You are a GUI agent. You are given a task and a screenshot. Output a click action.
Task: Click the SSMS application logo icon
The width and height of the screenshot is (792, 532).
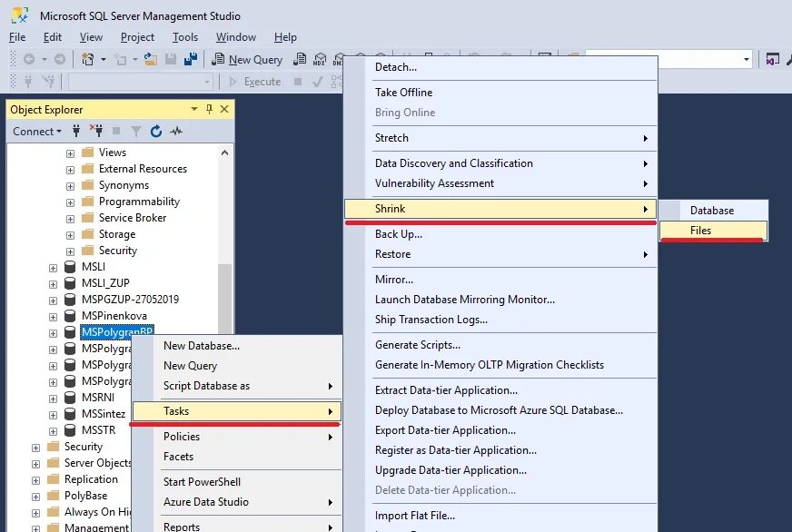20,15
